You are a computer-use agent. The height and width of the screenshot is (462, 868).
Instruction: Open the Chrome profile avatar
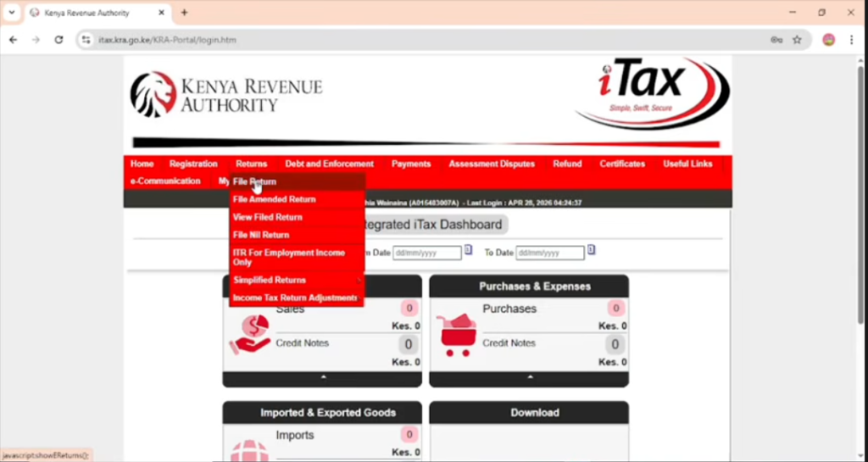pos(829,40)
